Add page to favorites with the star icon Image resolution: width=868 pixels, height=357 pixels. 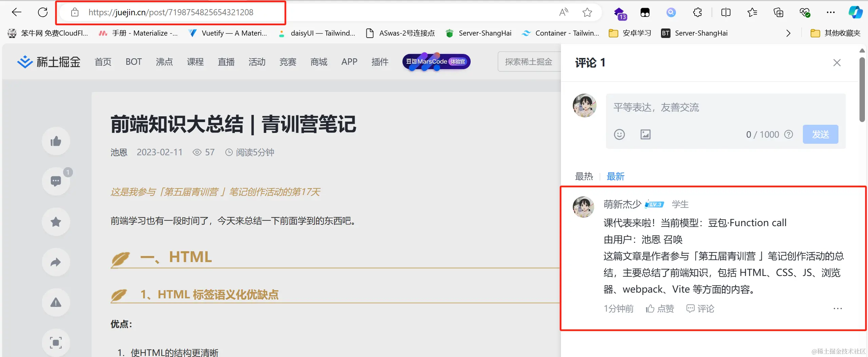[587, 13]
